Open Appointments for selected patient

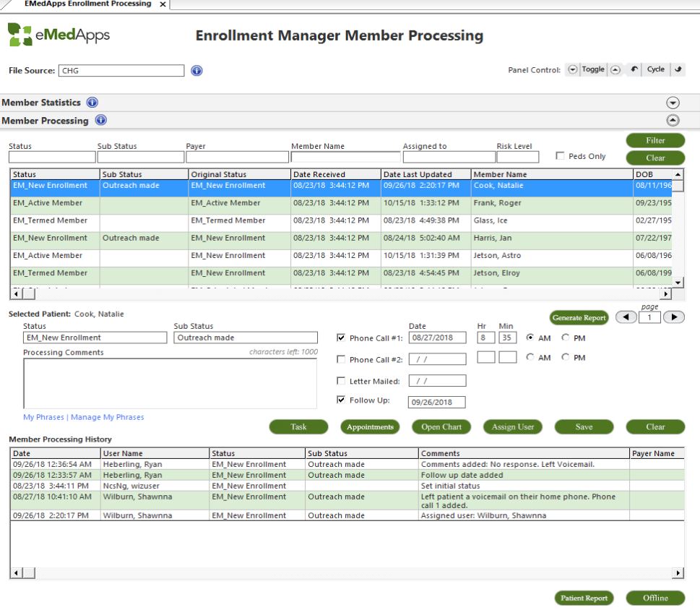point(370,427)
